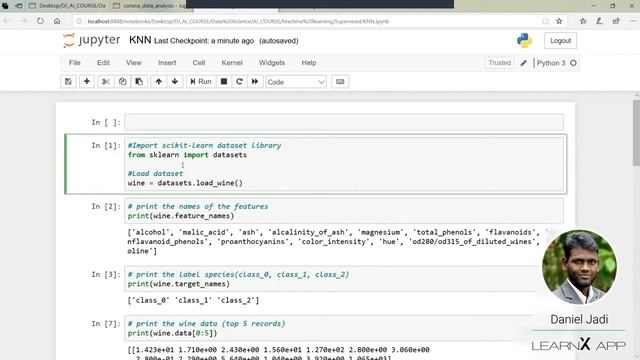Click the reading view icon in address bar
This screenshot has width=640, height=360.
pyautogui.click(x=545, y=21)
